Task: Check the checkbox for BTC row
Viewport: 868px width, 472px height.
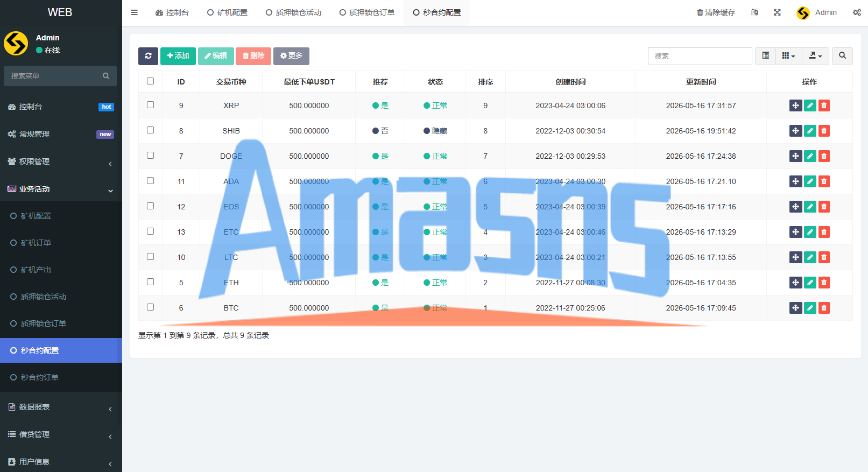Action: point(150,307)
